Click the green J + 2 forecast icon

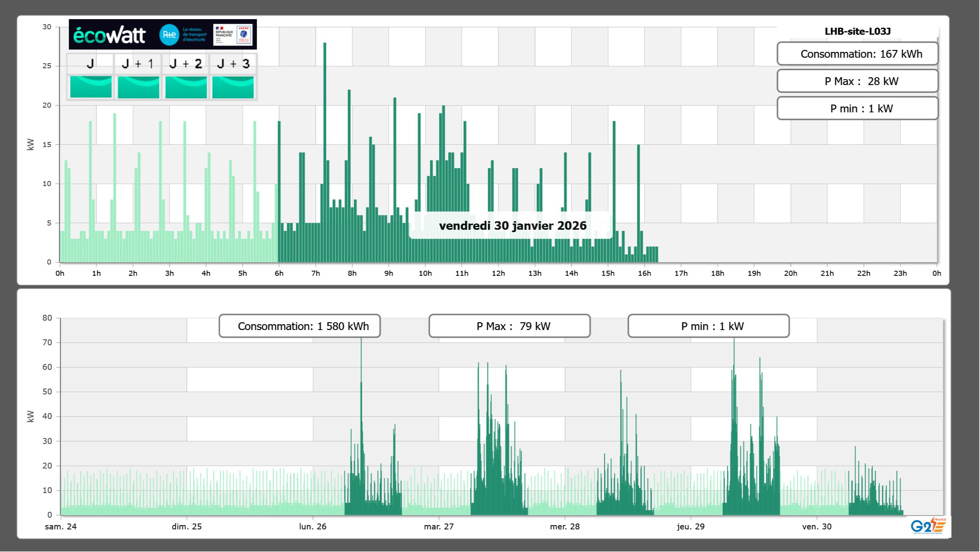pyautogui.click(x=186, y=87)
